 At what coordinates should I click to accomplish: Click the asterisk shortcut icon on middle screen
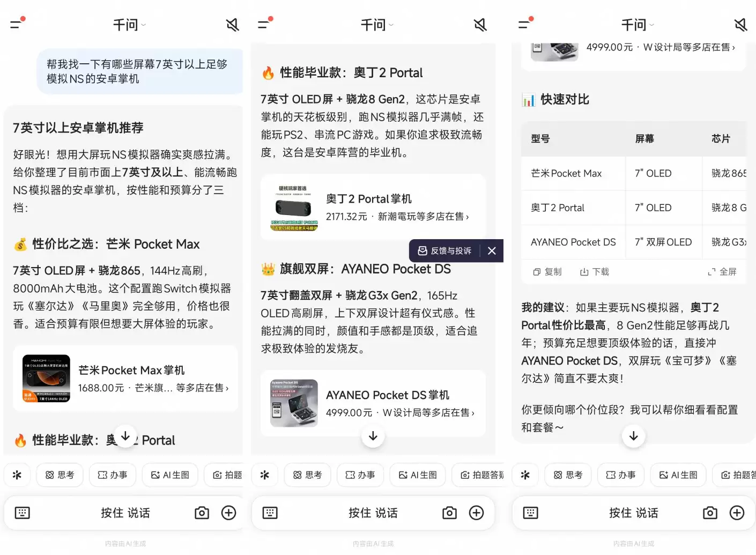(265, 475)
